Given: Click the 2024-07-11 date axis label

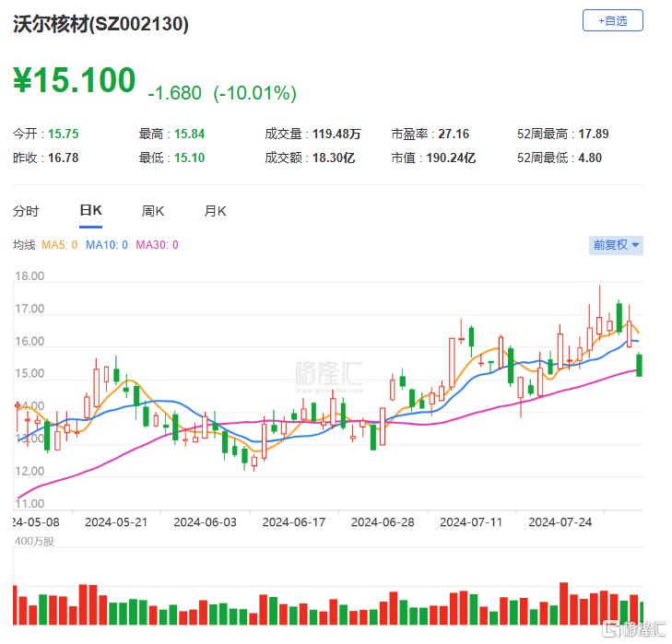Looking at the screenshot, I should pyautogui.click(x=471, y=521).
